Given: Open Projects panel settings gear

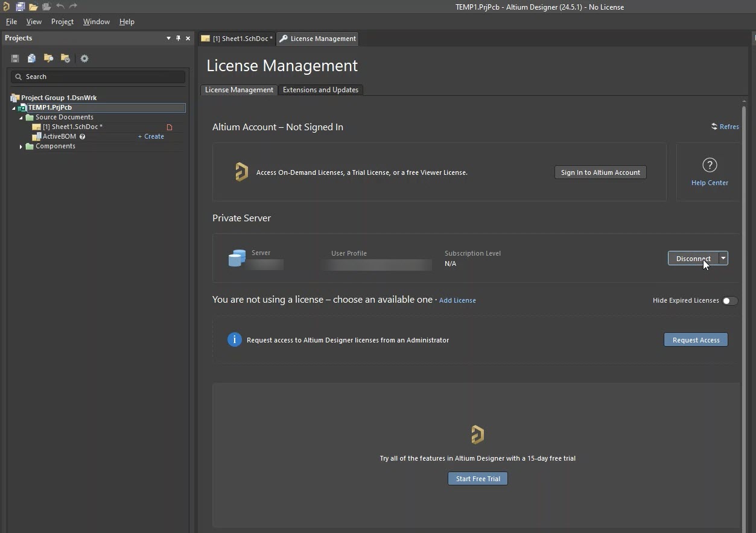Looking at the screenshot, I should (x=84, y=58).
